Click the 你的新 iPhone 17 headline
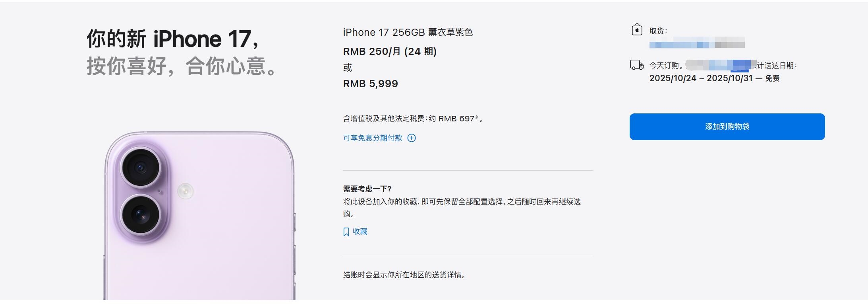The image size is (868, 304). (x=173, y=39)
